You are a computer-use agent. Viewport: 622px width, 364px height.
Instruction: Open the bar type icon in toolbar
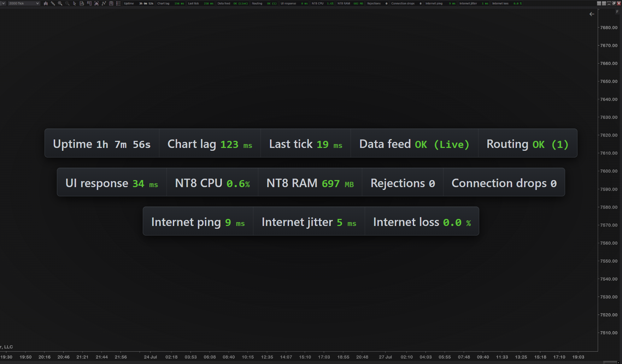[x=46, y=3]
